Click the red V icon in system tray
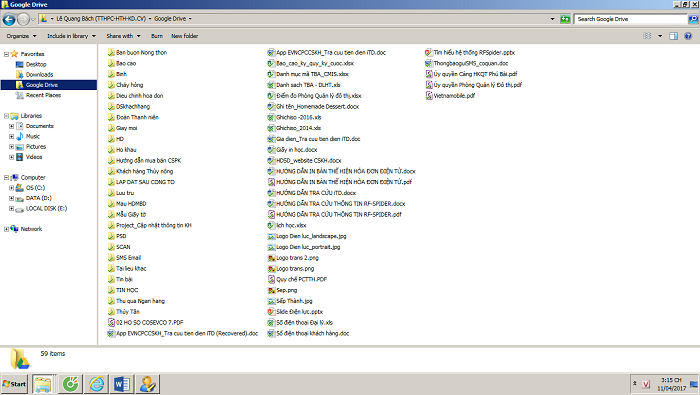 (x=646, y=384)
